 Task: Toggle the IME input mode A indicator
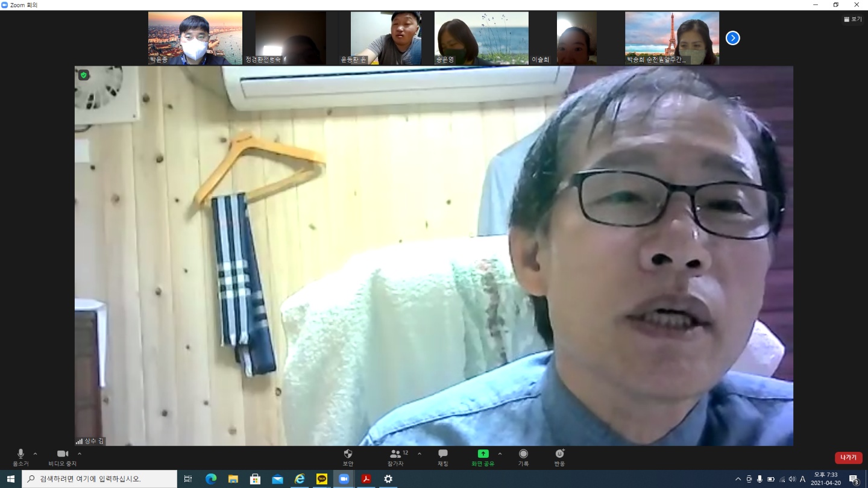point(802,479)
